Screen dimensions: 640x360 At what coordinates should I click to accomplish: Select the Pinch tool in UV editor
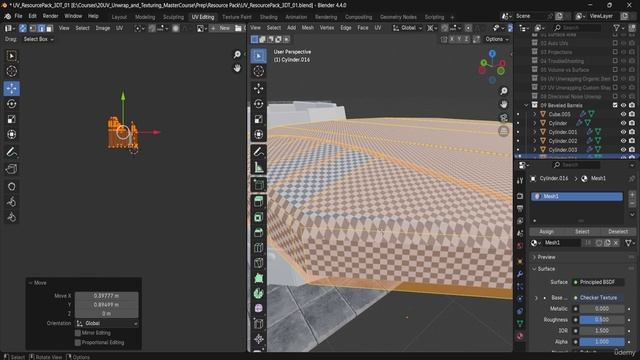click(11, 217)
